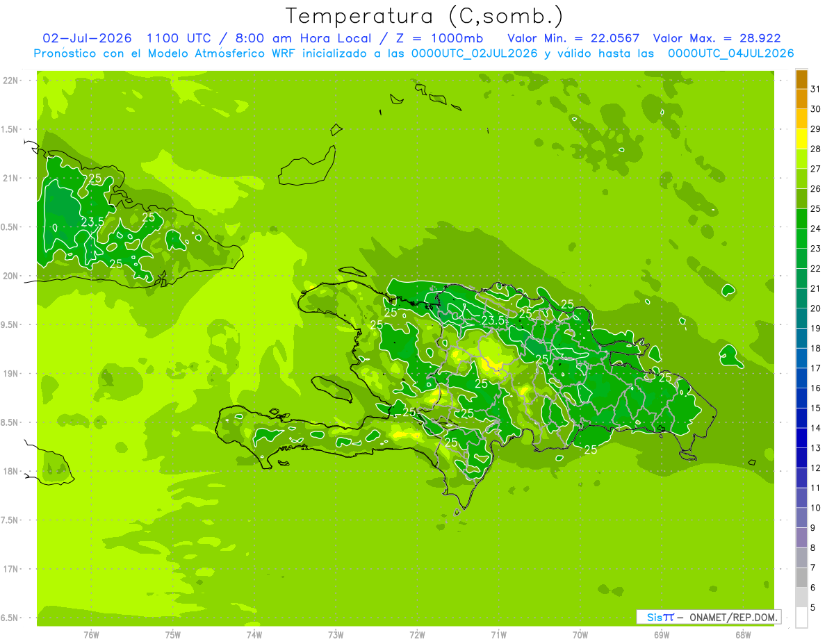834x644 pixels.
Task: Click the '72W' longitude label
Action: (x=417, y=634)
